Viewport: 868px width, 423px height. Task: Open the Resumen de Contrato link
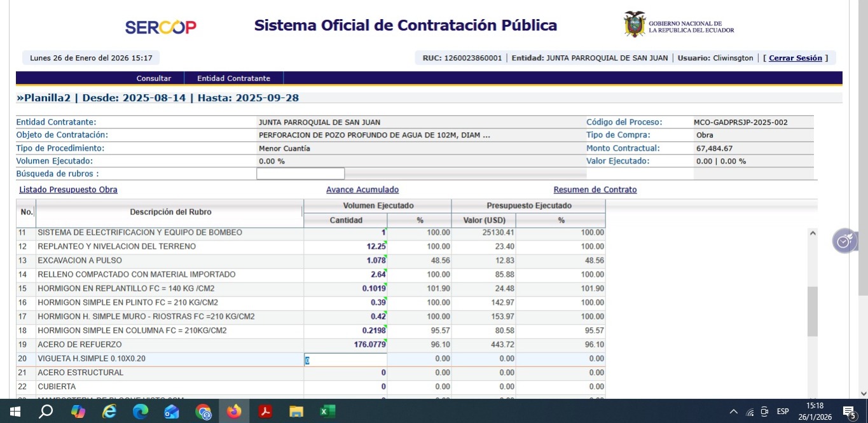(595, 190)
